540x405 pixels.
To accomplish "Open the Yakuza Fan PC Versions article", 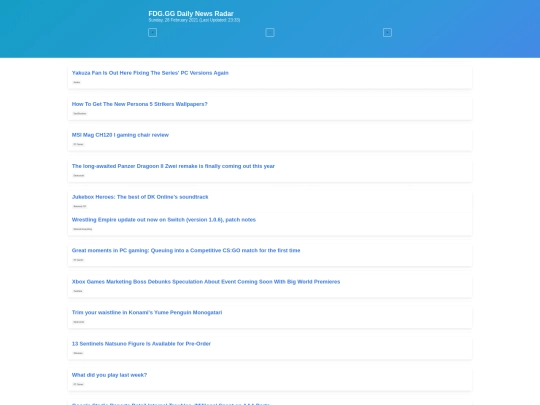I will pos(150,73).
